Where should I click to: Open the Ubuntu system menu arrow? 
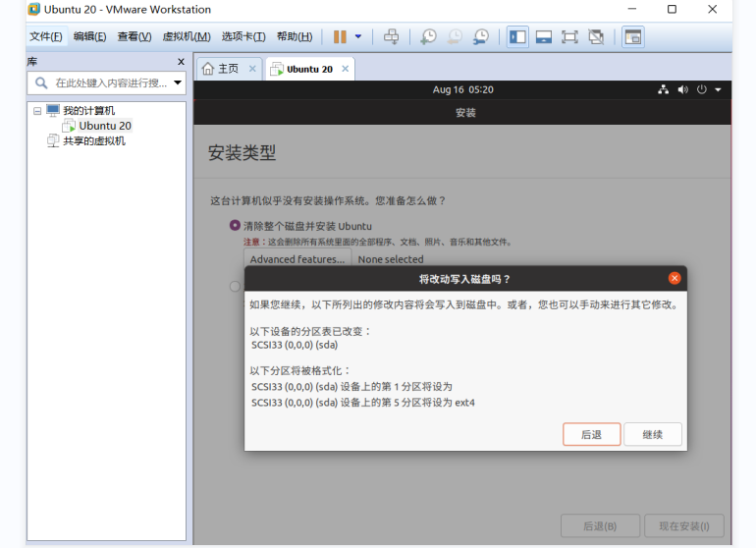click(x=718, y=89)
